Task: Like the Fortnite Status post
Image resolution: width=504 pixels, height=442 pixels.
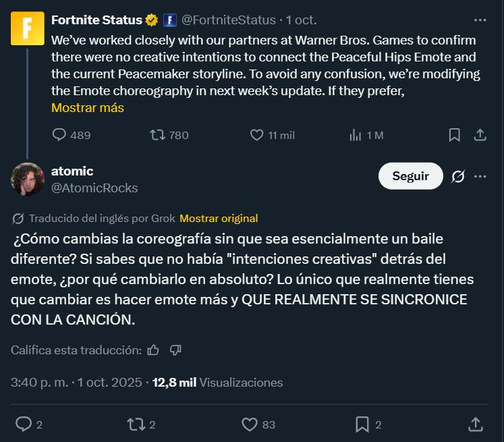Action: [256, 135]
